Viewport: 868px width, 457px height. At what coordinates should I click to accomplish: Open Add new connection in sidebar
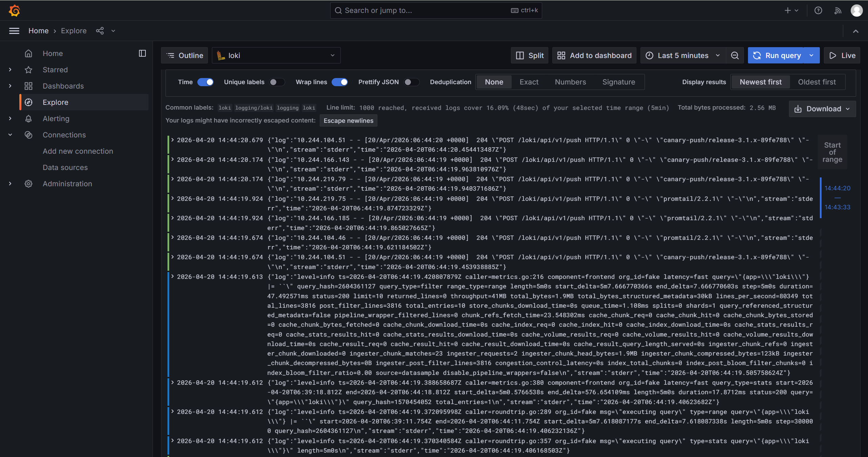click(78, 151)
